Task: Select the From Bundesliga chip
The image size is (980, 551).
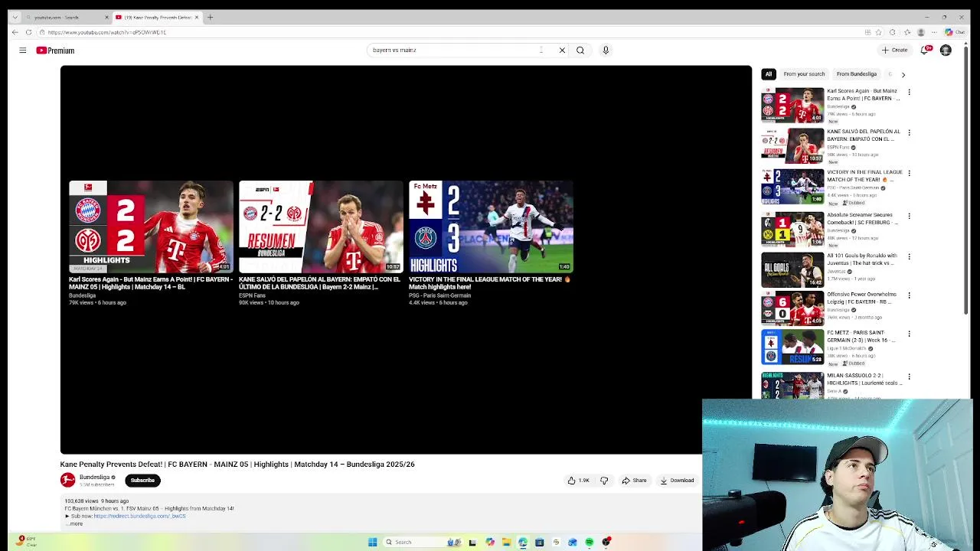Action: [x=857, y=74]
